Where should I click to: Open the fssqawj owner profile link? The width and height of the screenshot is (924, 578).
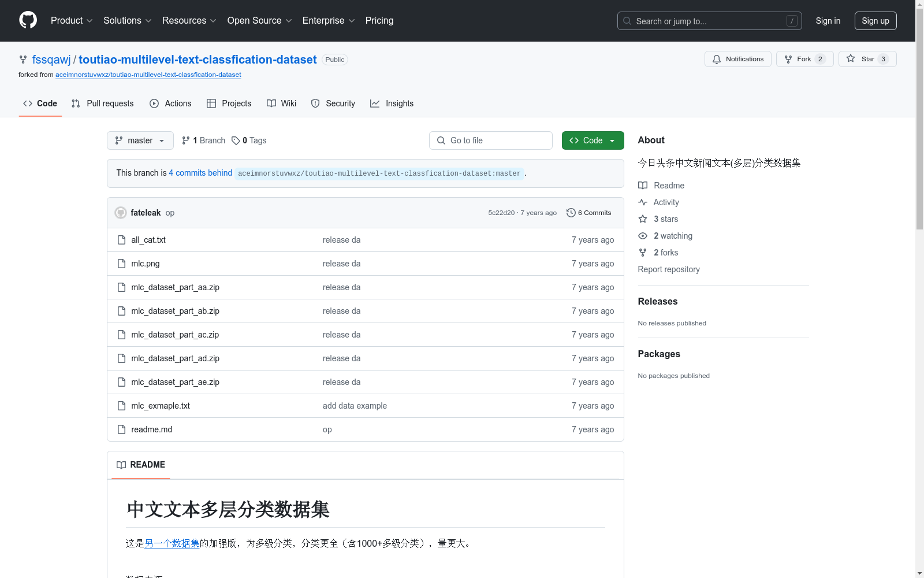[51, 60]
